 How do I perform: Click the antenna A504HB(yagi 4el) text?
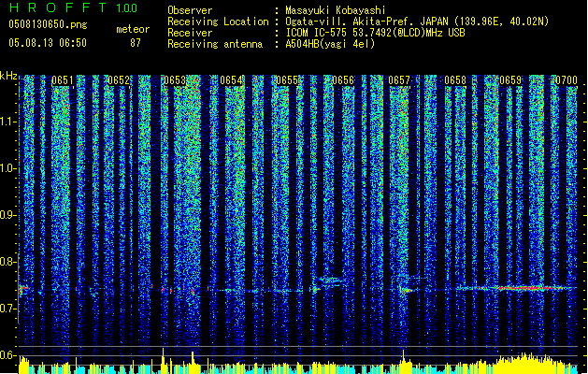pyautogui.click(x=330, y=44)
